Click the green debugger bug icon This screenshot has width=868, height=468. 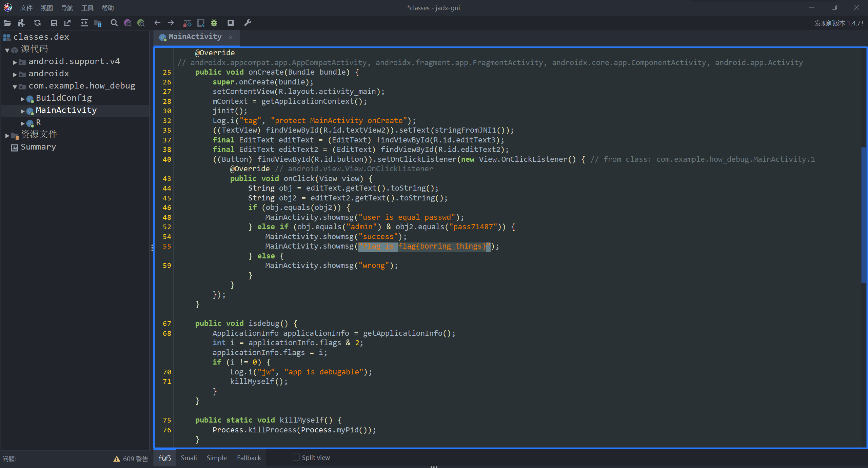[x=214, y=23]
